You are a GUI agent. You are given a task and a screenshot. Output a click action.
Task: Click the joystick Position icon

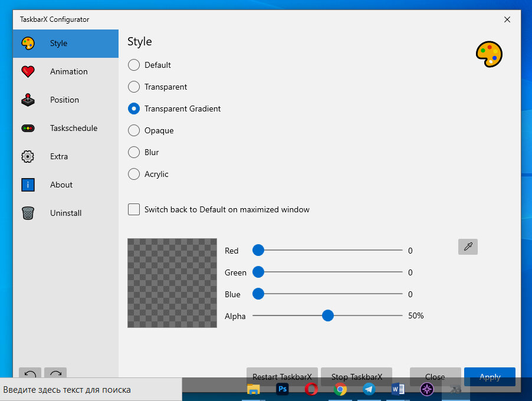point(28,100)
